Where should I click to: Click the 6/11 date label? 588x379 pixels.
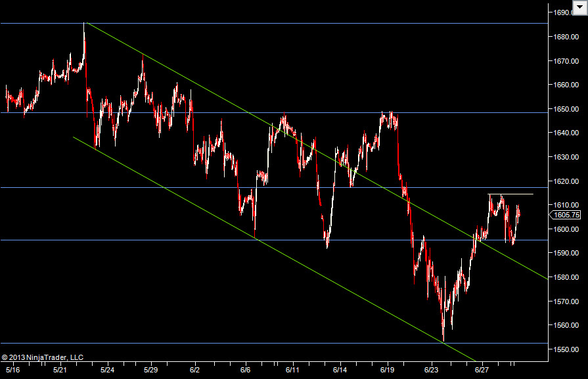(292, 370)
